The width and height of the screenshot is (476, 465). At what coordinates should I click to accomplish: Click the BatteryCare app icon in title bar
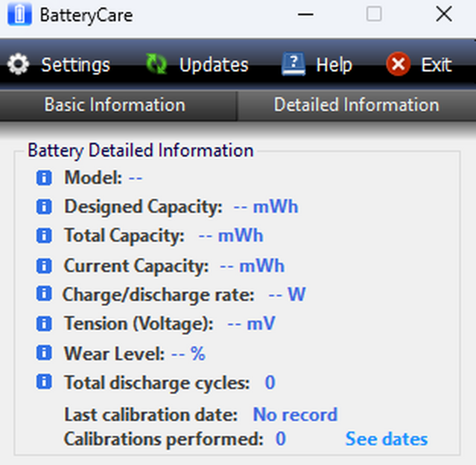click(19, 15)
